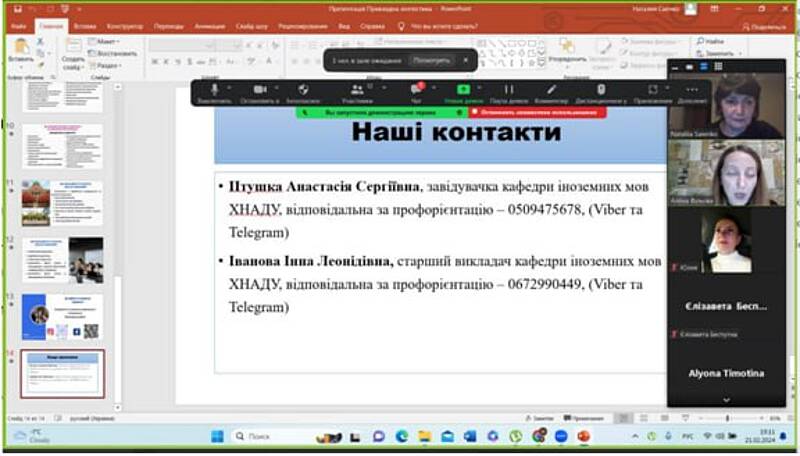Open Zoom Remote Control mouse icon
Image resolution: width=800 pixels, height=456 pixels.
pyautogui.click(x=601, y=89)
